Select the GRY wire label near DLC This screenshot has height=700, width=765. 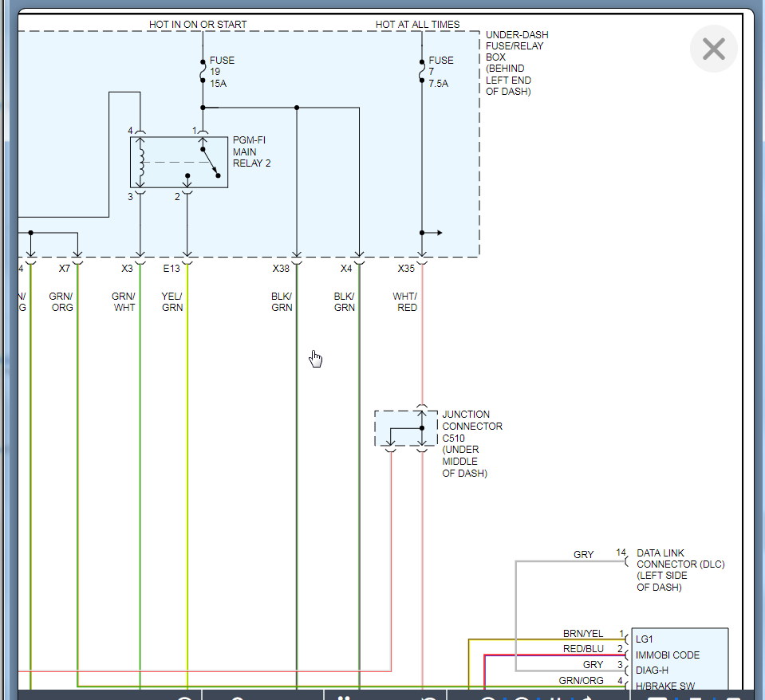coord(583,554)
